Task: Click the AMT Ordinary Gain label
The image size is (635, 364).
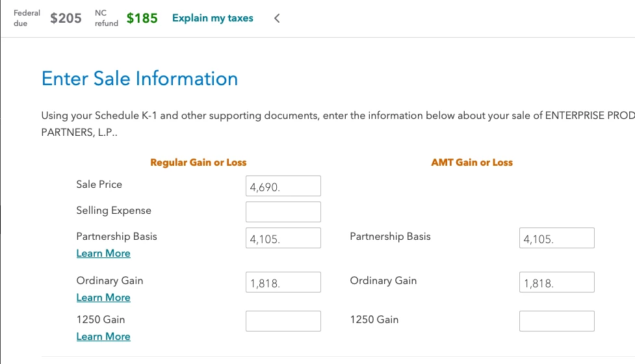Action: pyautogui.click(x=383, y=281)
